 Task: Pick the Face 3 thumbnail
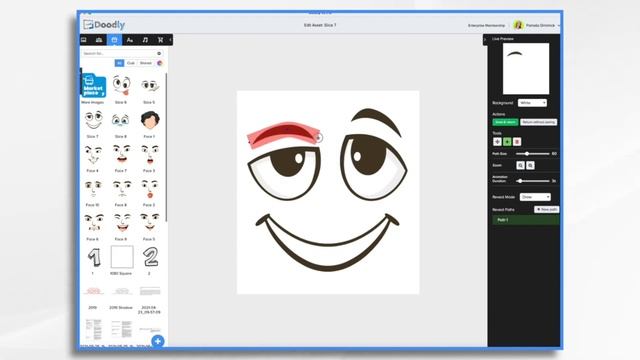click(149, 155)
